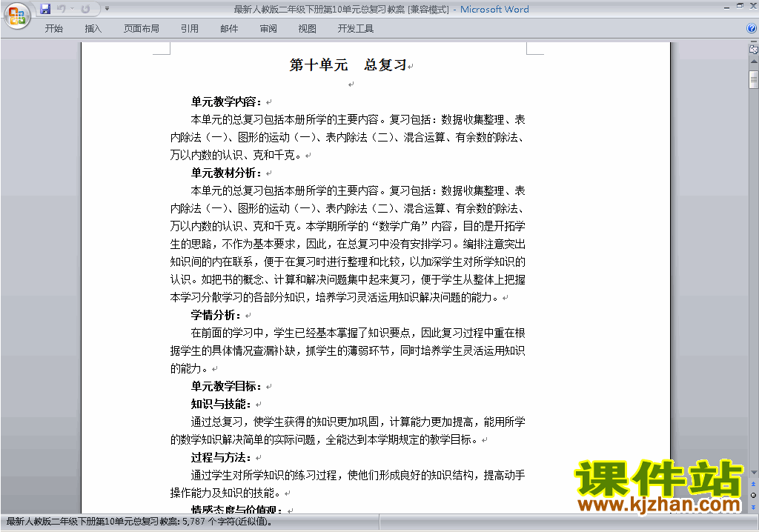Switch to the 开始 ribbon tab
The height and width of the screenshot is (532, 759).
click(53, 29)
